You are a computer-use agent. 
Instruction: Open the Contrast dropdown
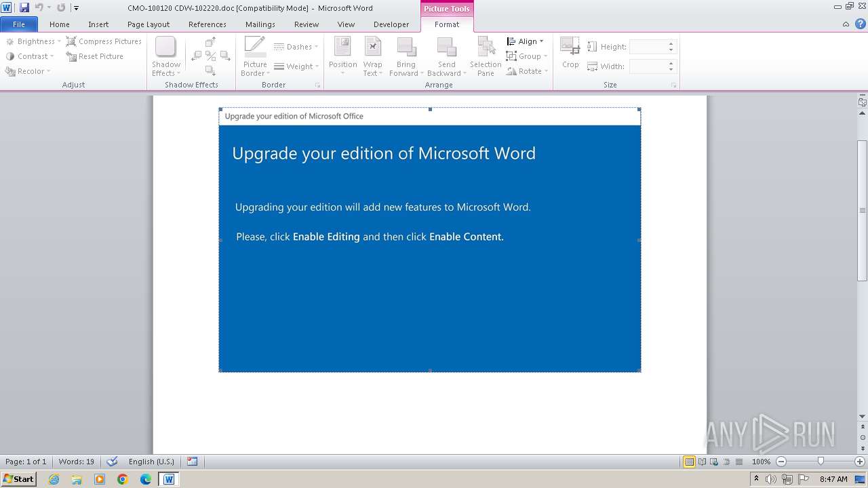(30, 56)
